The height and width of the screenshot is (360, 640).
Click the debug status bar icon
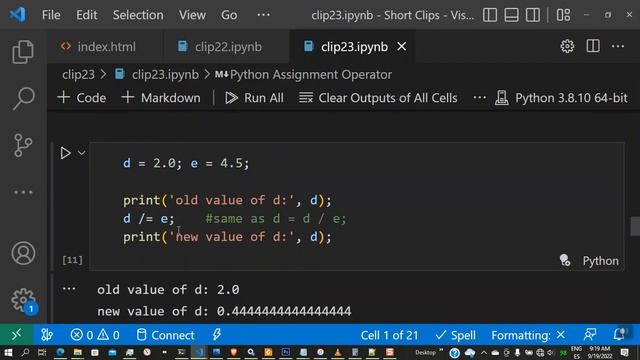click(x=47, y=335)
